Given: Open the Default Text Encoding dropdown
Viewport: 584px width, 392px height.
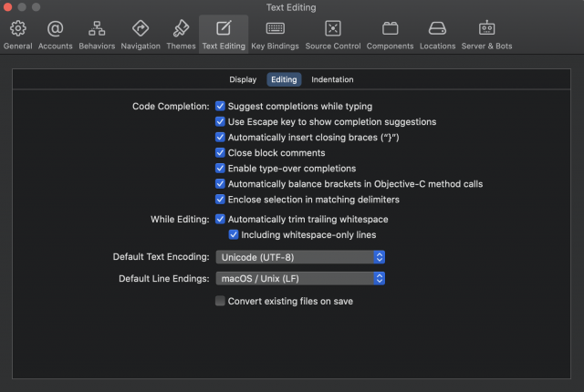Looking at the screenshot, I should (x=300, y=257).
